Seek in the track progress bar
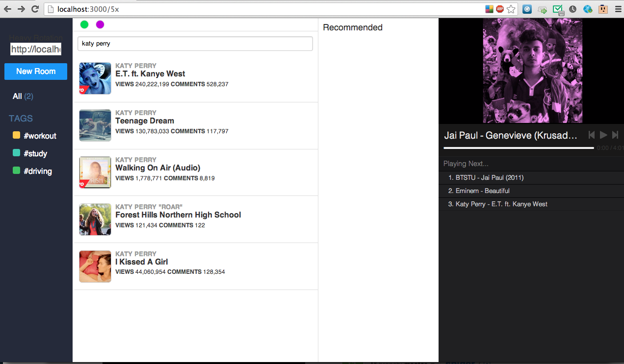Screen dimensions: 624x364 tap(519, 147)
